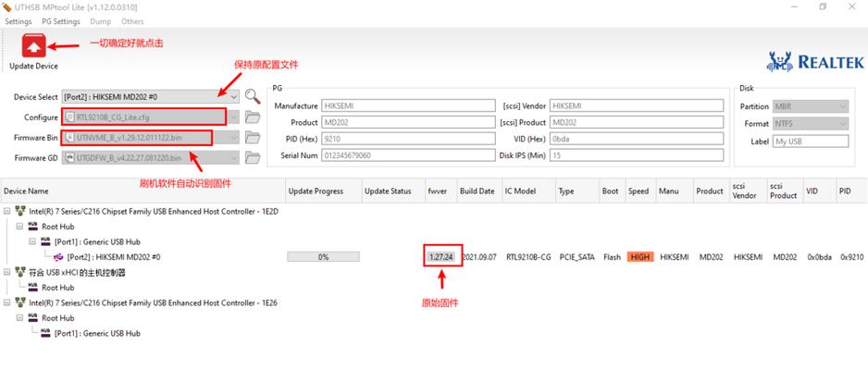The height and width of the screenshot is (370, 868).
Task: Collapse [Port1] Generic USB Hub under 1E2D
Action: [32, 241]
